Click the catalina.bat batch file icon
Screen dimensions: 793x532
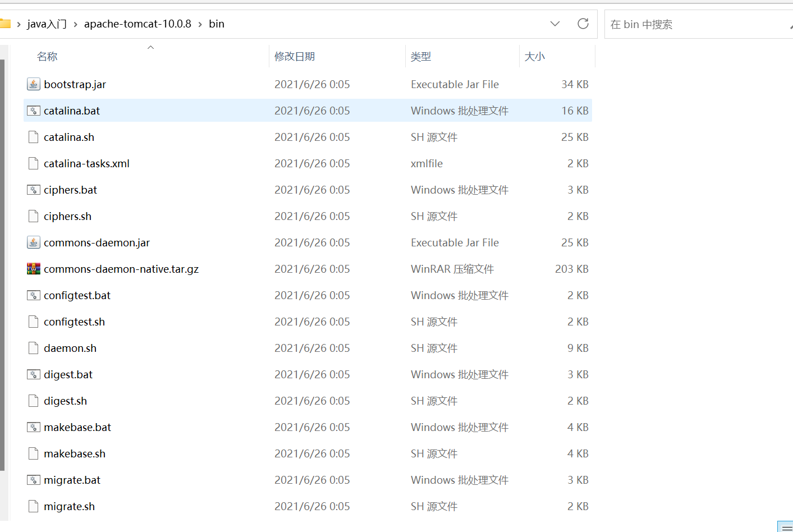tap(34, 111)
